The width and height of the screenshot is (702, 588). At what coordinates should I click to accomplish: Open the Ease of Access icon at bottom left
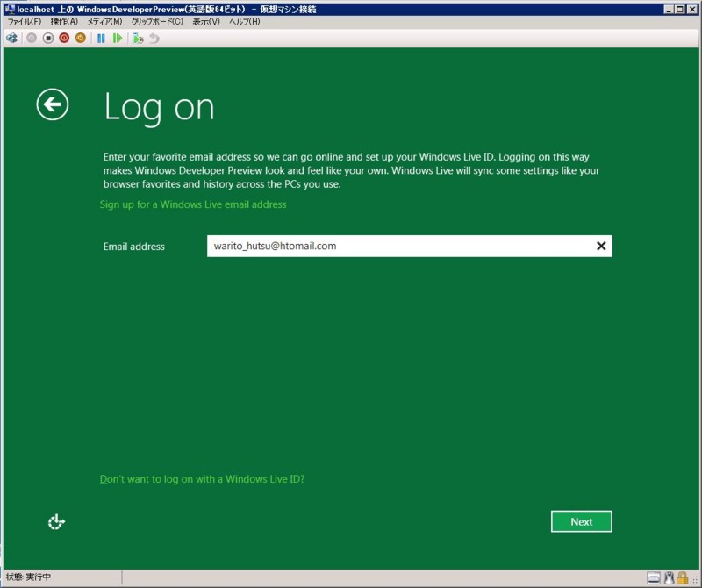click(x=56, y=522)
